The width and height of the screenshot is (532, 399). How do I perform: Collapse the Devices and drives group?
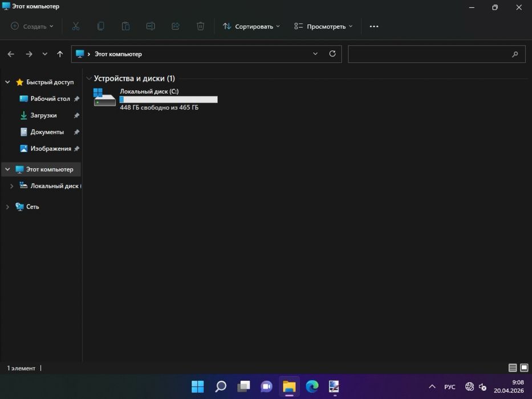(89, 79)
